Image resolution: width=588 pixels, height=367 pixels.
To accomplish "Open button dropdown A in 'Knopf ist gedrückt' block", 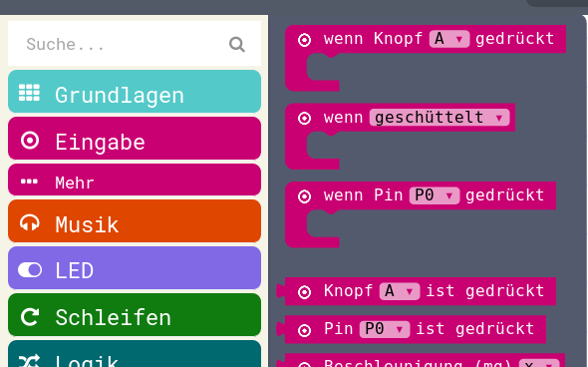I will 400,291.
